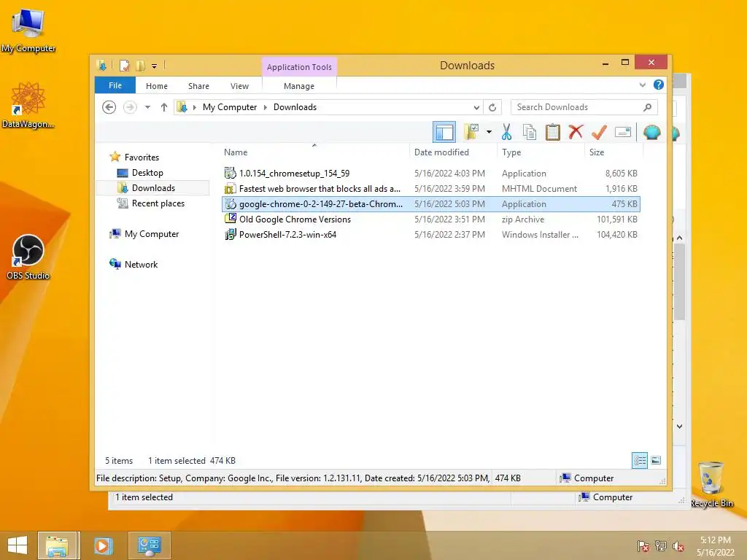Click the File Explorer taskbar icon

(57, 545)
